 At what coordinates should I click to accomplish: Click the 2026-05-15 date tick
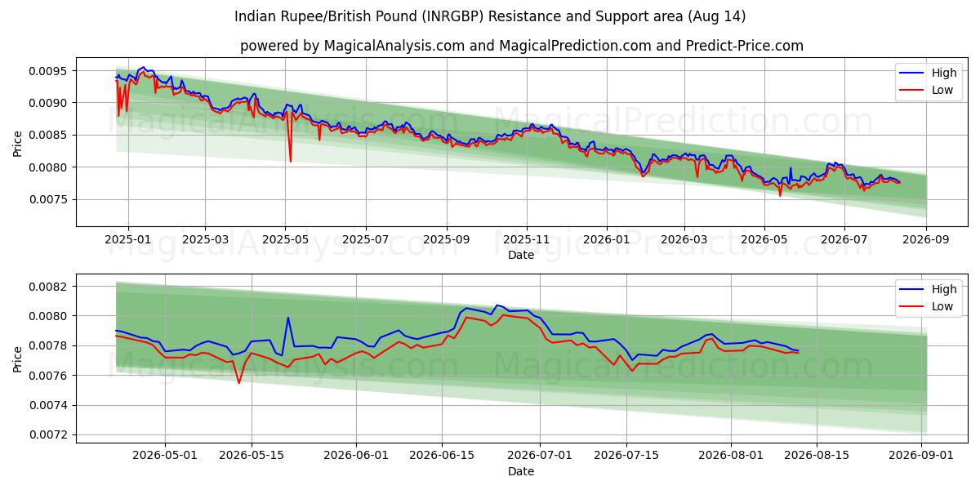pyautogui.click(x=251, y=456)
